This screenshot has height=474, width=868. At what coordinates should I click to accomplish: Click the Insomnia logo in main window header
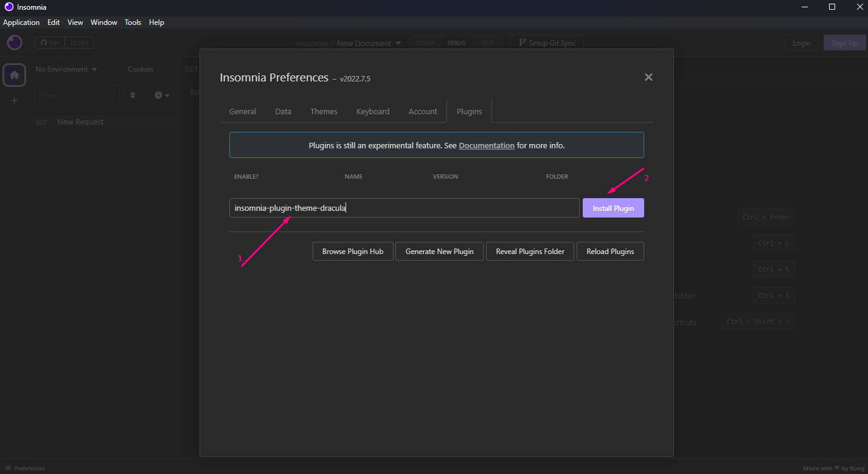(x=15, y=43)
